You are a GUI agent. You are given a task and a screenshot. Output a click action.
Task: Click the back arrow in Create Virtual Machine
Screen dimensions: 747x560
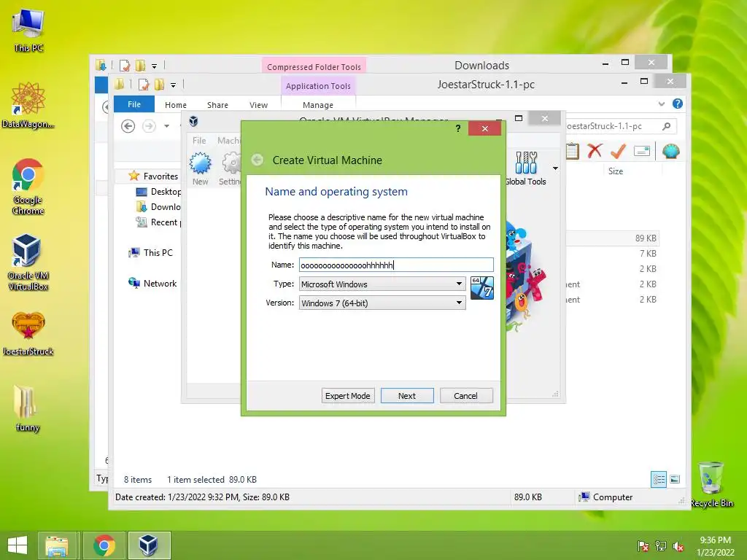258,160
